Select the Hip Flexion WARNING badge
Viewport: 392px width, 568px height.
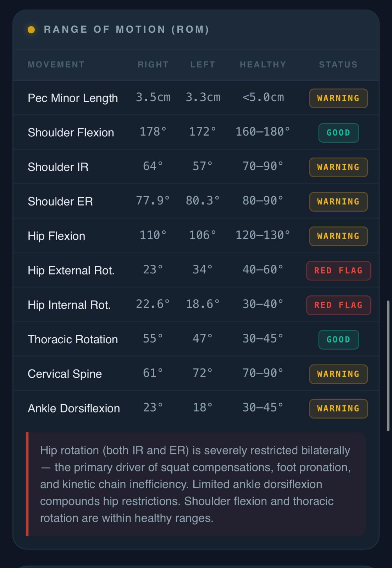coord(338,236)
